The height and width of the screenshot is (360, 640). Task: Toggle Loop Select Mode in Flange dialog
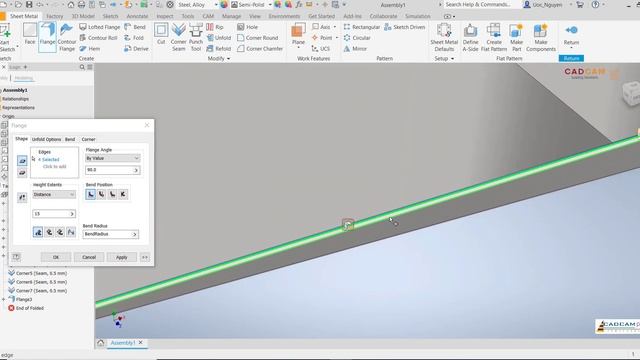pos(22,173)
